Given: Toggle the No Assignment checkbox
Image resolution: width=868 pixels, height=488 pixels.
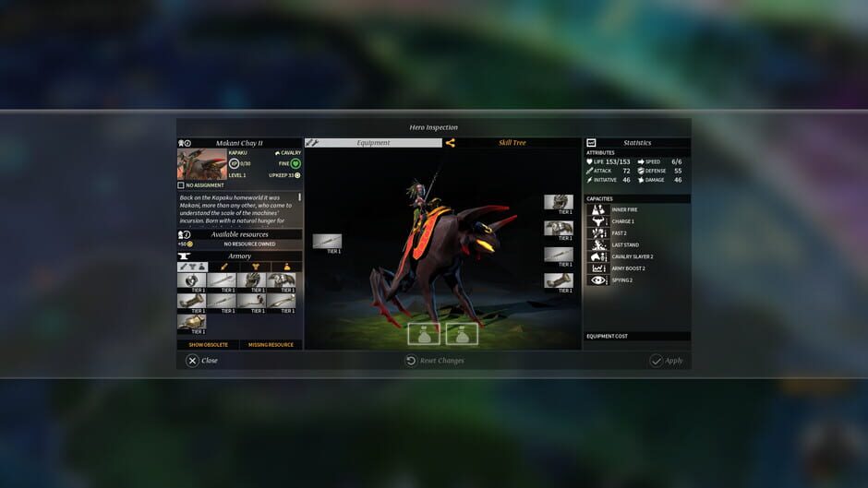Looking at the screenshot, I should [x=181, y=185].
